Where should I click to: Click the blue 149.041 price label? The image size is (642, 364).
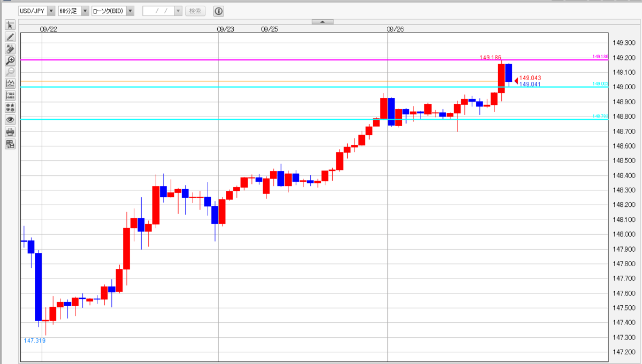pos(530,84)
